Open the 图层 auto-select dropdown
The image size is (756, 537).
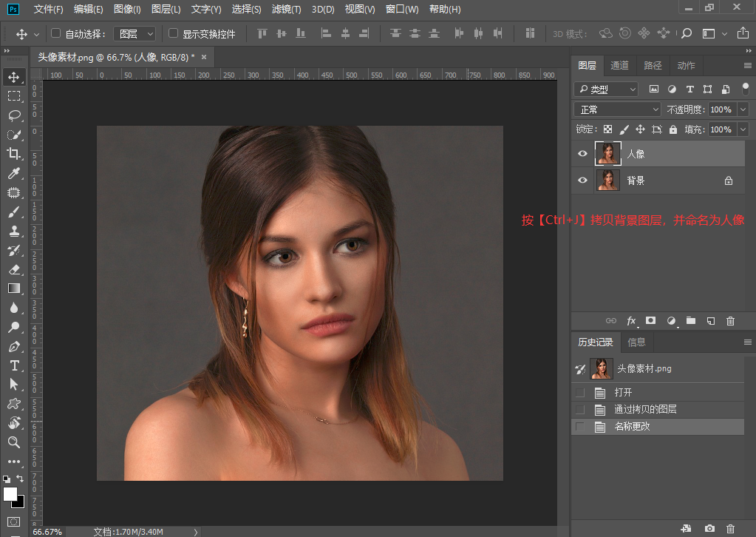134,34
